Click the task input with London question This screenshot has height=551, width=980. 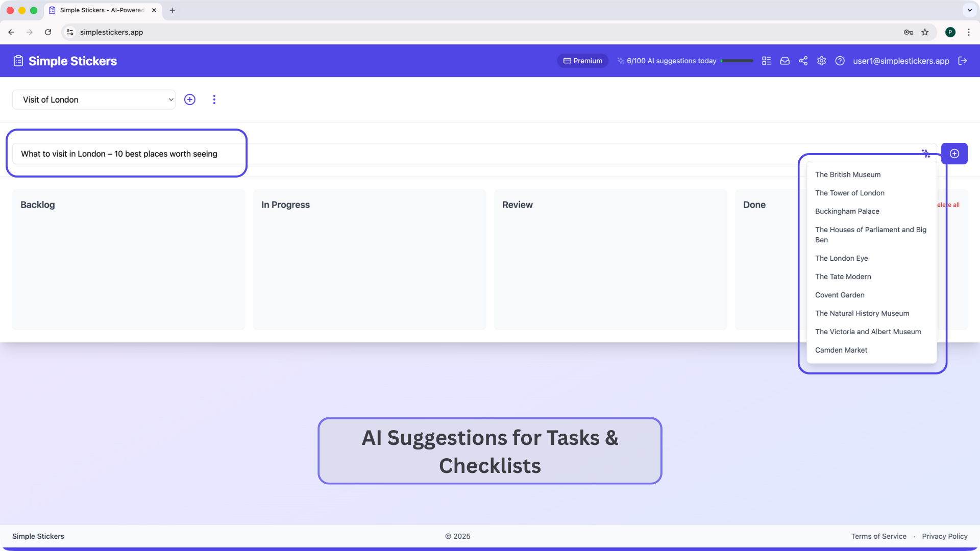[119, 154]
